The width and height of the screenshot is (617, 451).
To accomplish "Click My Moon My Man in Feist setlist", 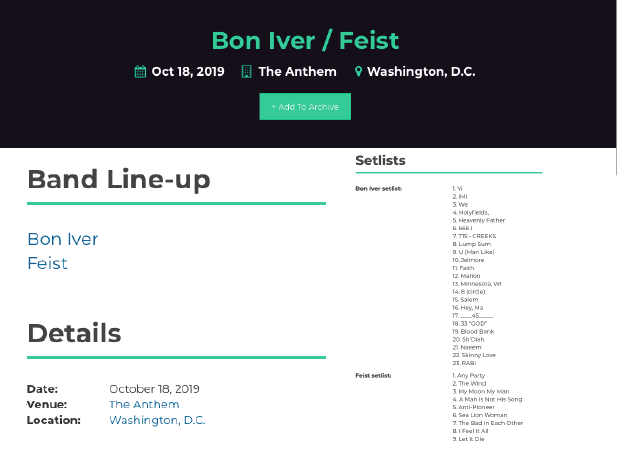I will click(x=483, y=391).
